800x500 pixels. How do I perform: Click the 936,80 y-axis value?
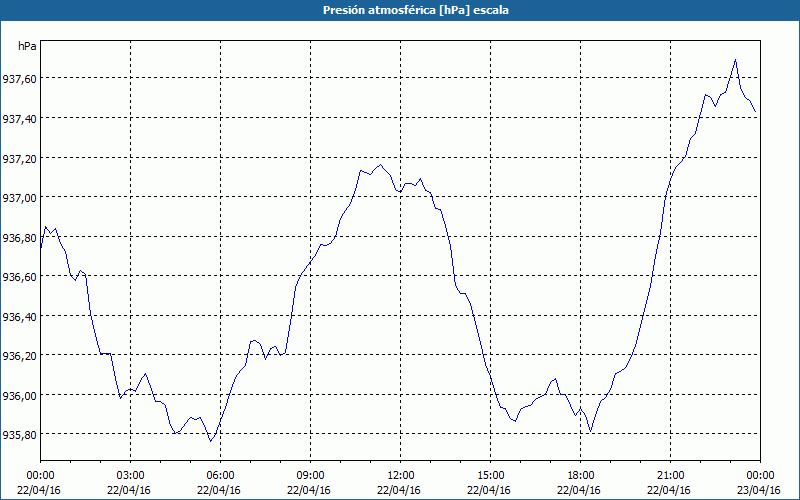coord(19,237)
